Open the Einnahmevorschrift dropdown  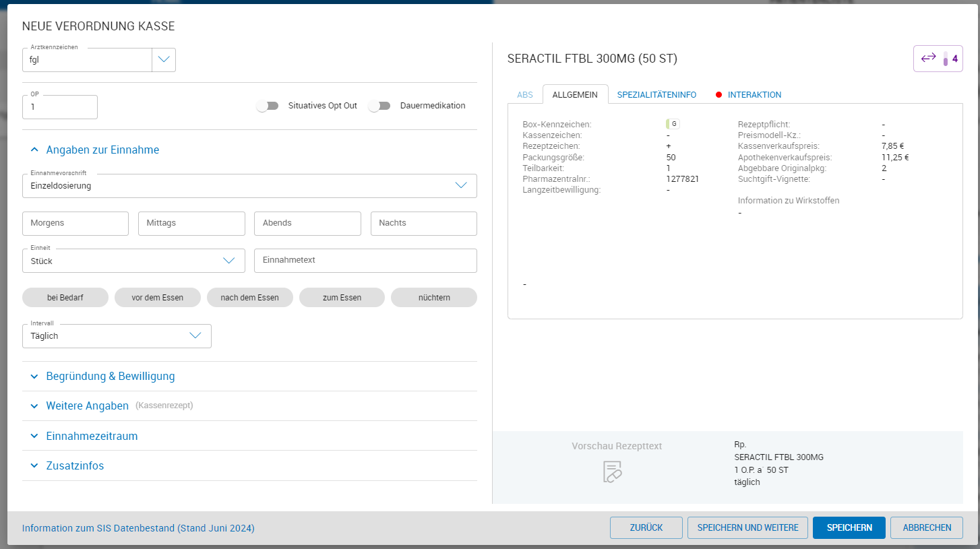(x=249, y=186)
